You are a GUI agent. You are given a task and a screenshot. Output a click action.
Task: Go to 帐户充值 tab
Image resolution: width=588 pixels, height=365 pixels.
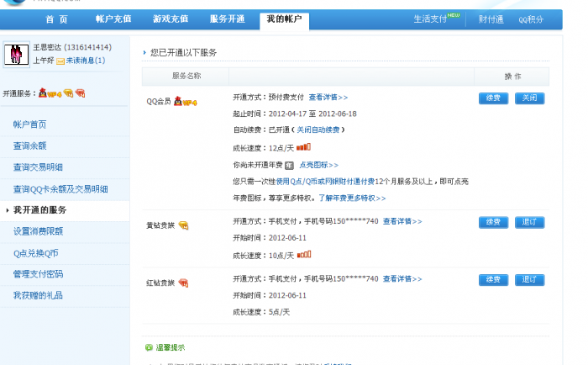113,19
